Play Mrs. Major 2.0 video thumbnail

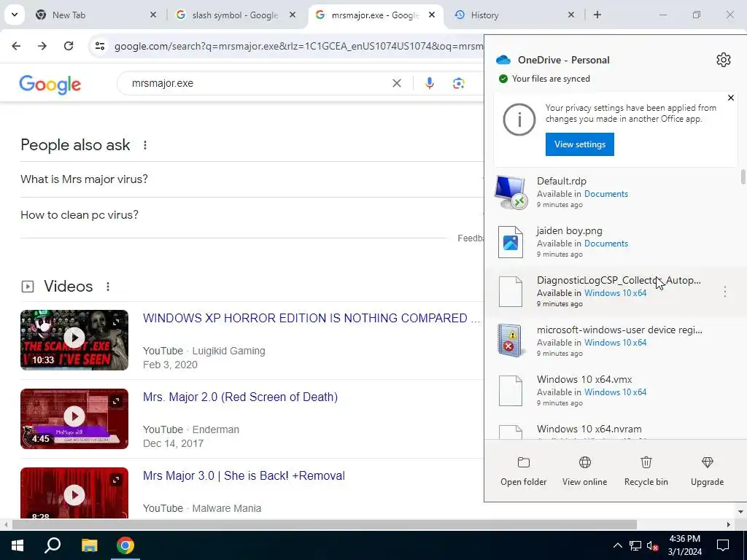pyautogui.click(x=74, y=419)
